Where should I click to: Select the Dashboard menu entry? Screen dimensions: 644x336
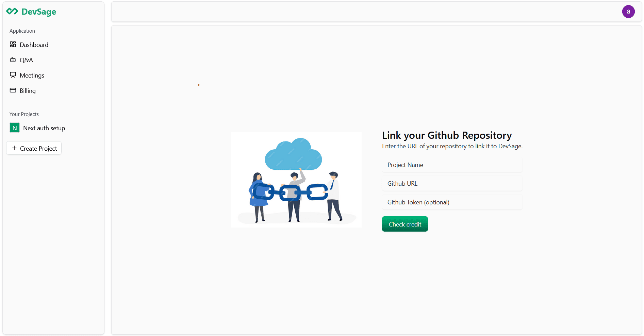34,45
